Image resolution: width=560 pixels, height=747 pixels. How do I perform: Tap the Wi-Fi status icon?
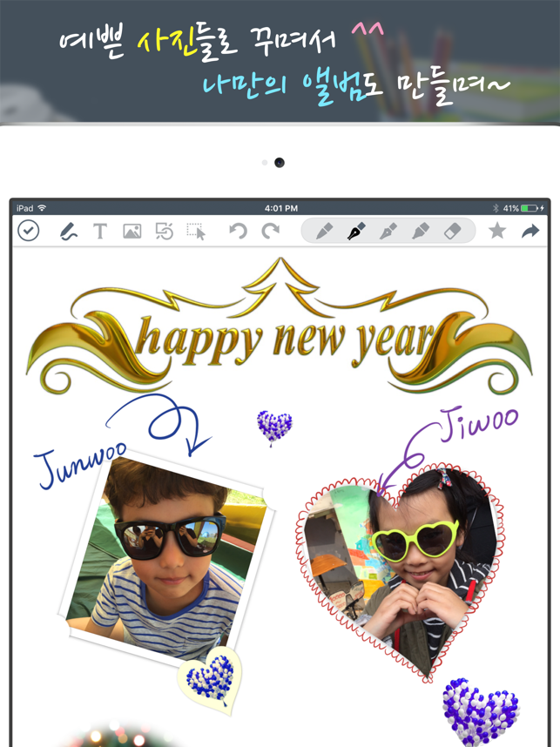click(x=42, y=208)
